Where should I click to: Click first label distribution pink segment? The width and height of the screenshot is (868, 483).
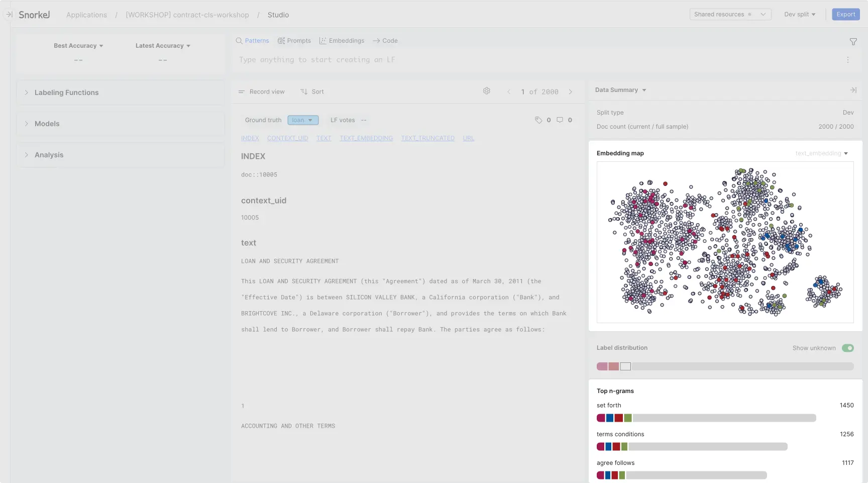coord(602,366)
